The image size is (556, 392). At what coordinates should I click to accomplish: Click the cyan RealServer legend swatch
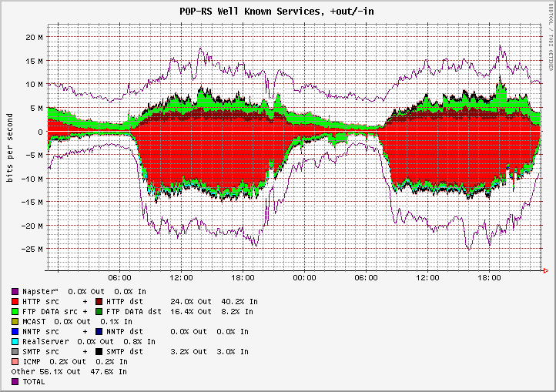click(15, 342)
